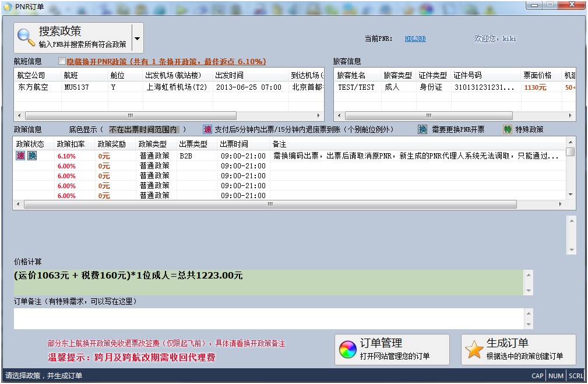Click the green 特 special policy icon

(x=508, y=129)
